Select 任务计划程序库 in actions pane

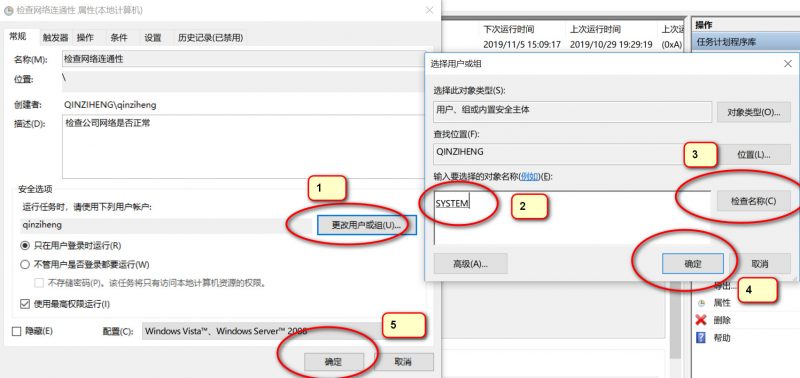pyautogui.click(x=746, y=42)
